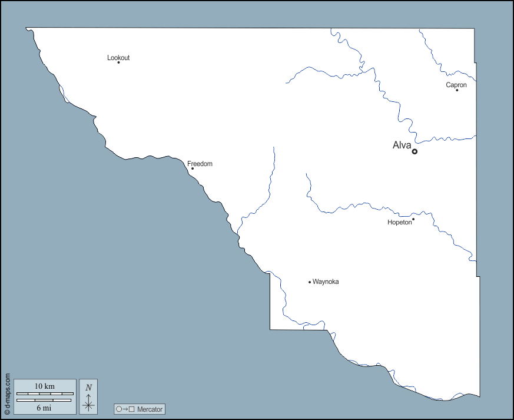Select the Freedom town dot marker
The height and width of the screenshot is (420, 514).
[x=193, y=168]
